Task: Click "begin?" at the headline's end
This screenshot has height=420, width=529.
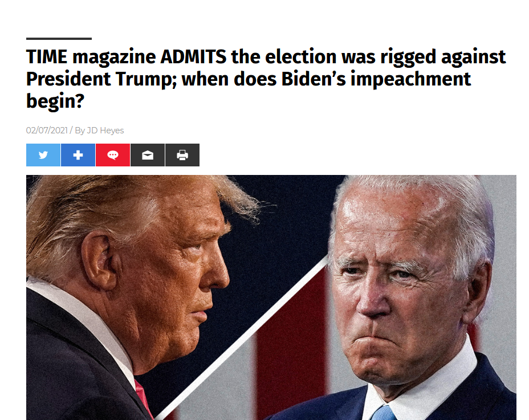Action: [55, 101]
